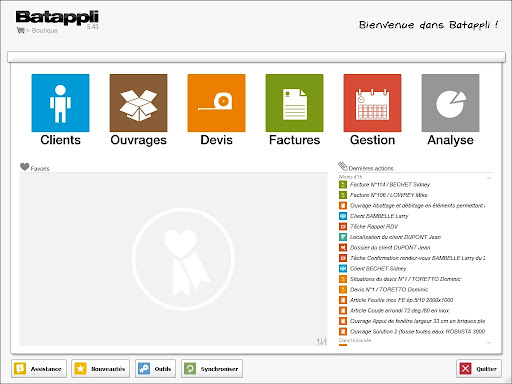
Task: Click red icon of Tâche Rappel RDV
Action: pyautogui.click(x=343, y=227)
